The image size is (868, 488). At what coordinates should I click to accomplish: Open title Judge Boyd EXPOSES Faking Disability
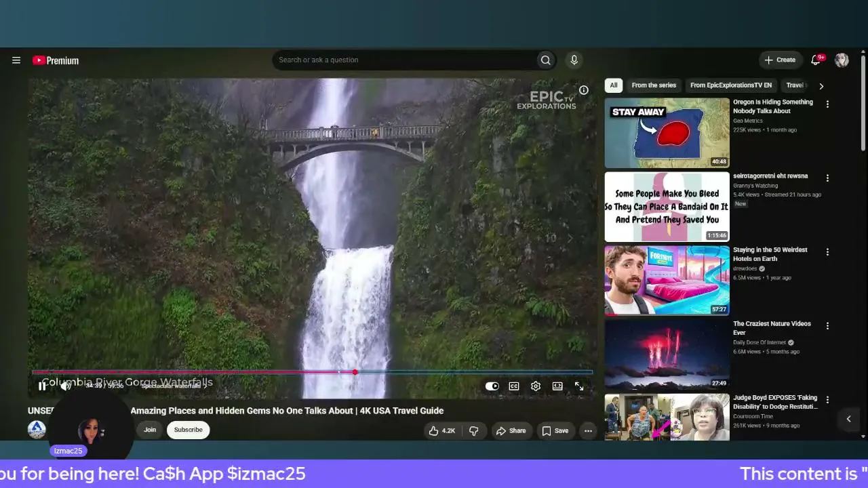(x=776, y=402)
